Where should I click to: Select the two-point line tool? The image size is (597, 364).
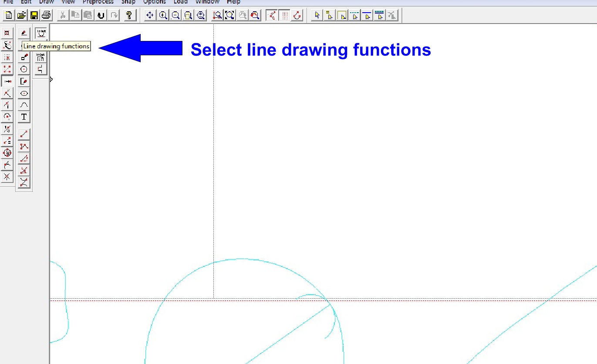(x=24, y=135)
